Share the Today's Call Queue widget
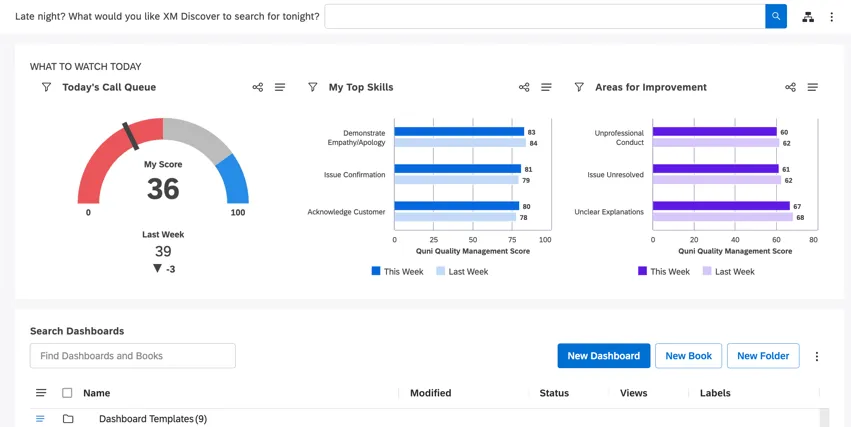851x427 pixels. pos(258,88)
